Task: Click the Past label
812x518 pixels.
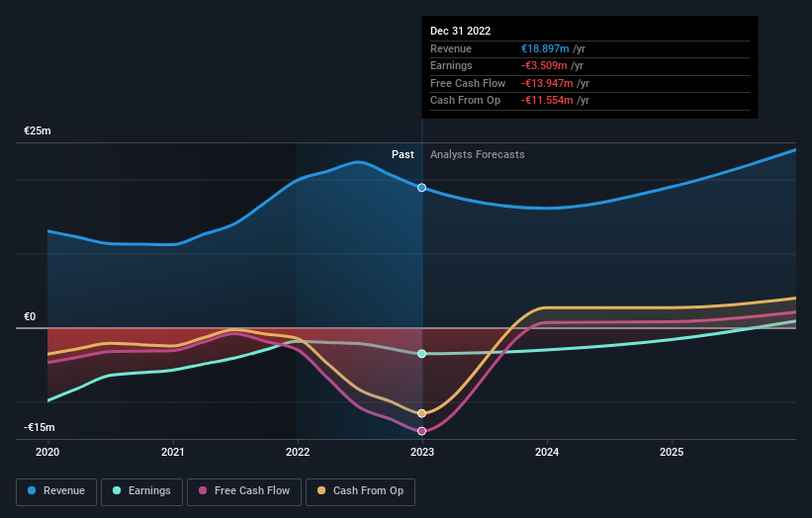Action: tap(403, 154)
